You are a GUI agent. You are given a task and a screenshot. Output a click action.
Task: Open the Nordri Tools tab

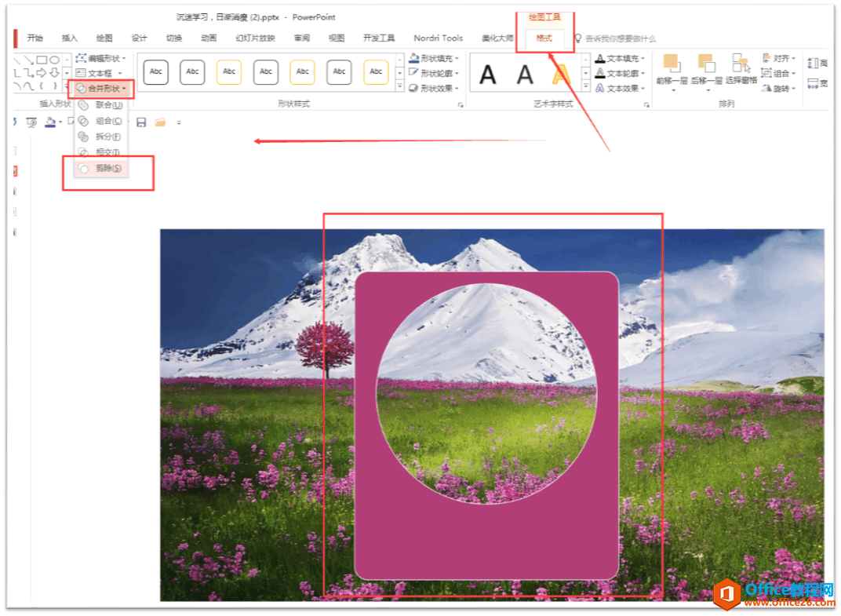point(439,38)
